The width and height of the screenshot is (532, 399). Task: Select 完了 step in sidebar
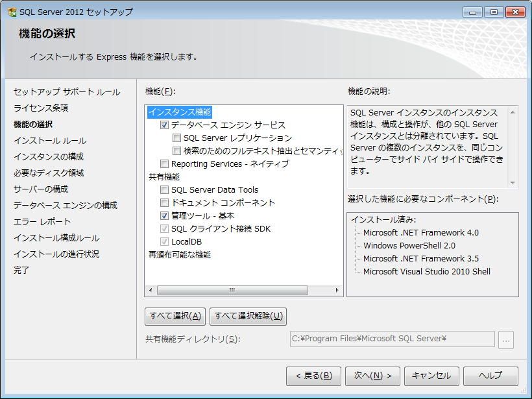[x=21, y=271]
